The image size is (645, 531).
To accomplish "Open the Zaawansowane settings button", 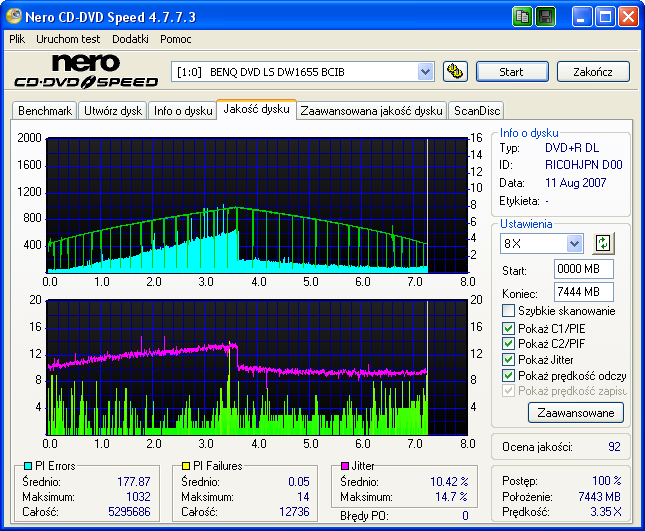I will (576, 413).
